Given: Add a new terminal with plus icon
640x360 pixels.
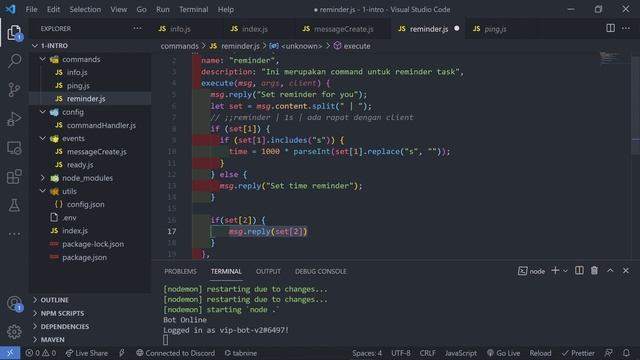Looking at the screenshot, I should (x=555, y=271).
